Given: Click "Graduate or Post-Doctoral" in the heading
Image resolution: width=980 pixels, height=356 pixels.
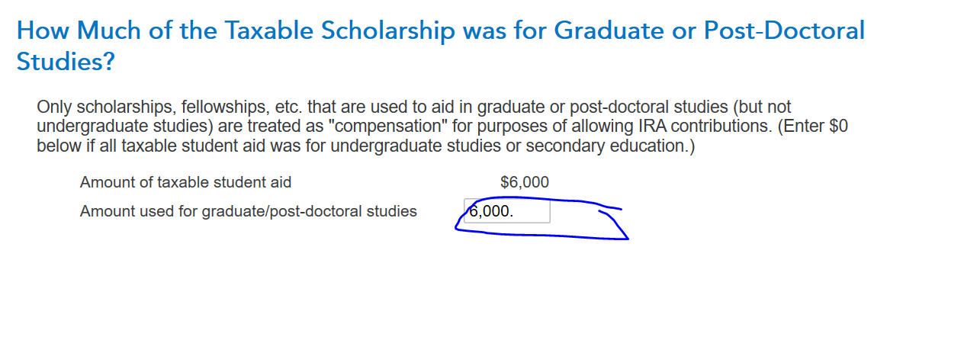Looking at the screenshot, I should (709, 30).
